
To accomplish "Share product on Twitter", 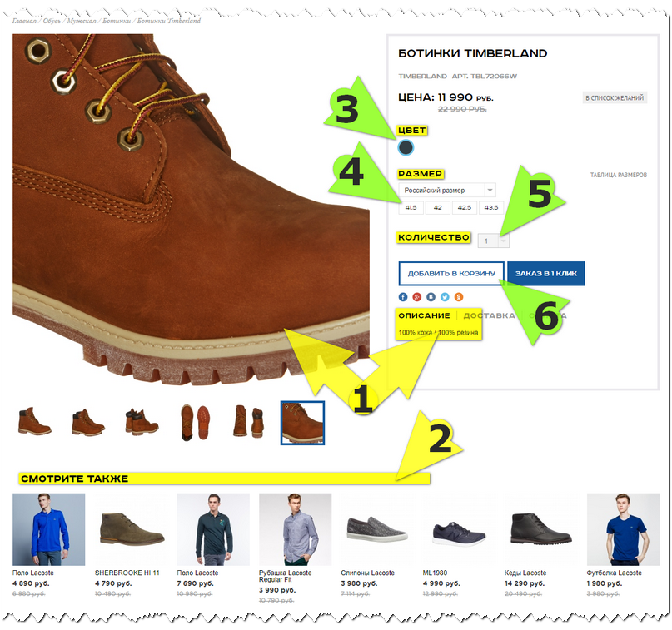I will coord(445,297).
